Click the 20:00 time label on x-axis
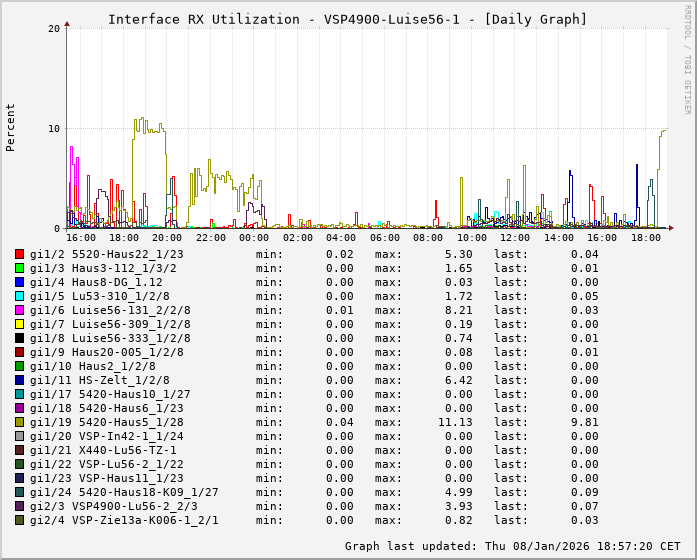697x560 pixels. [x=167, y=238]
